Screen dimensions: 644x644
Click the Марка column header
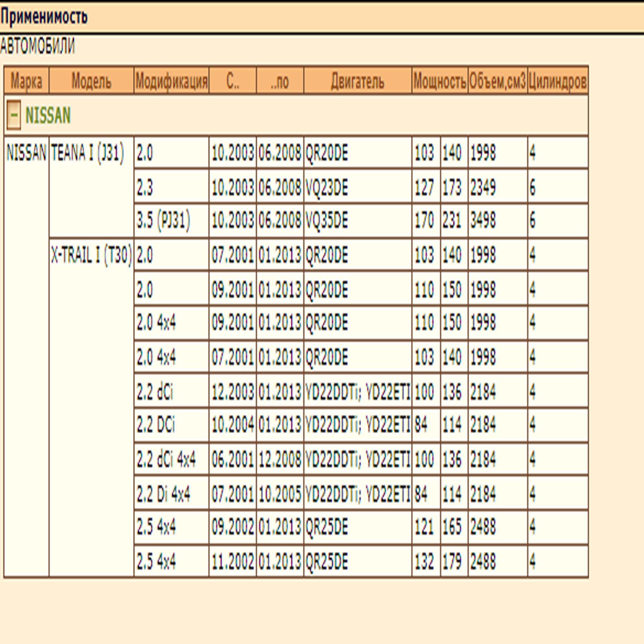(26, 81)
